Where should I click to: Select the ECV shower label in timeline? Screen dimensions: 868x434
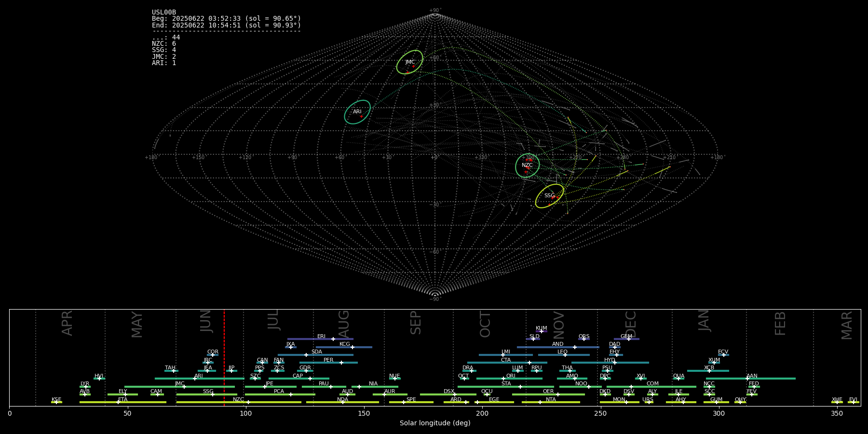coord(723,352)
